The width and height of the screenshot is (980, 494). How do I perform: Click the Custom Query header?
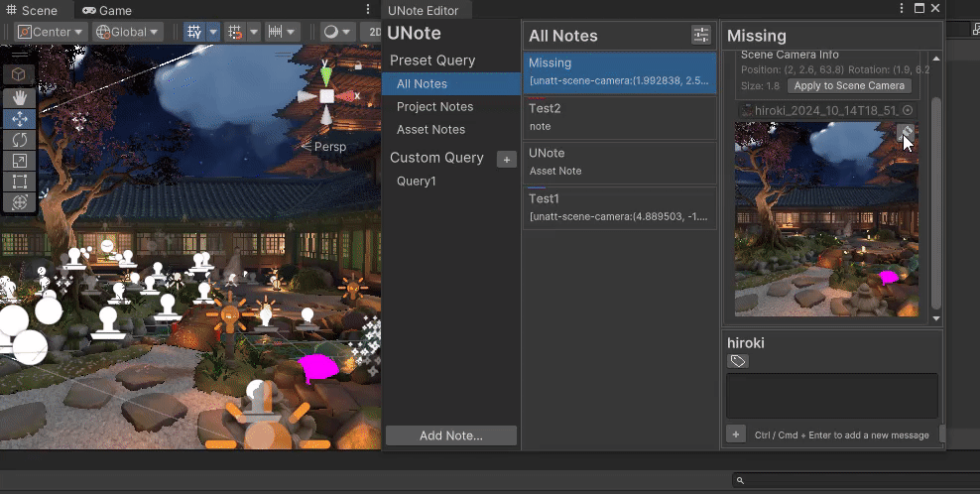tap(436, 158)
